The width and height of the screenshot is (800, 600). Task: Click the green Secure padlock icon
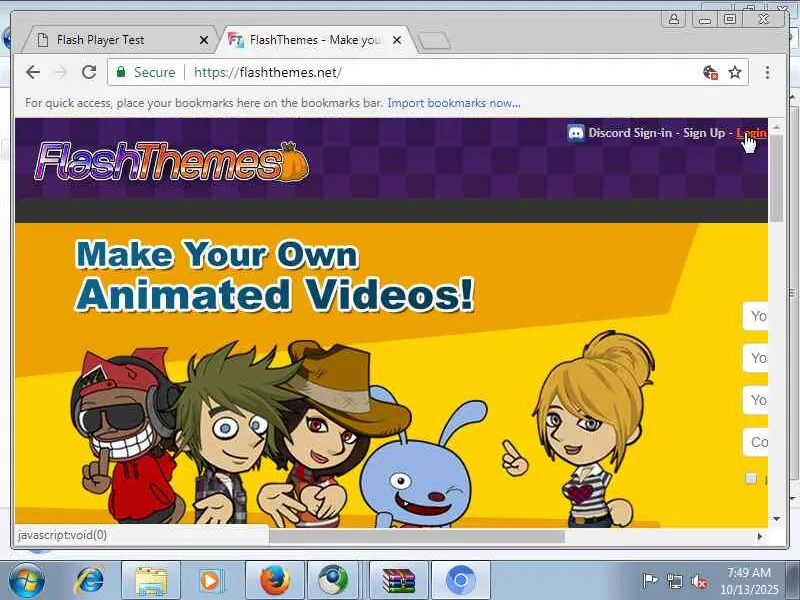point(121,71)
